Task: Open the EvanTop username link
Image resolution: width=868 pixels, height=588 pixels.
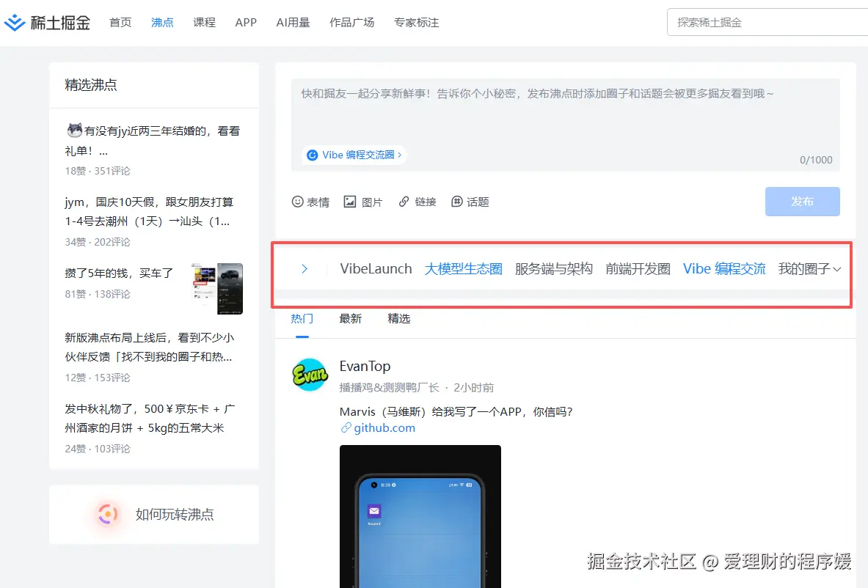Action: (x=365, y=366)
